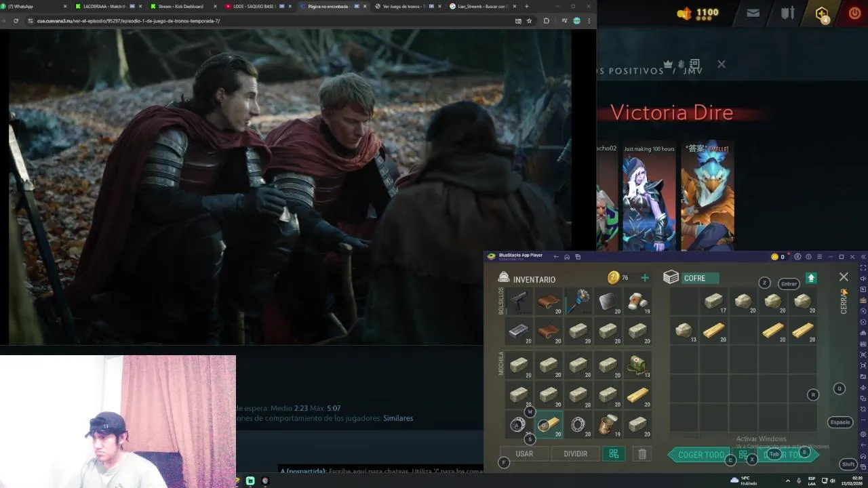
Task: Collapse the BlueStacks sidebar with double arrow
Action: click(863, 257)
